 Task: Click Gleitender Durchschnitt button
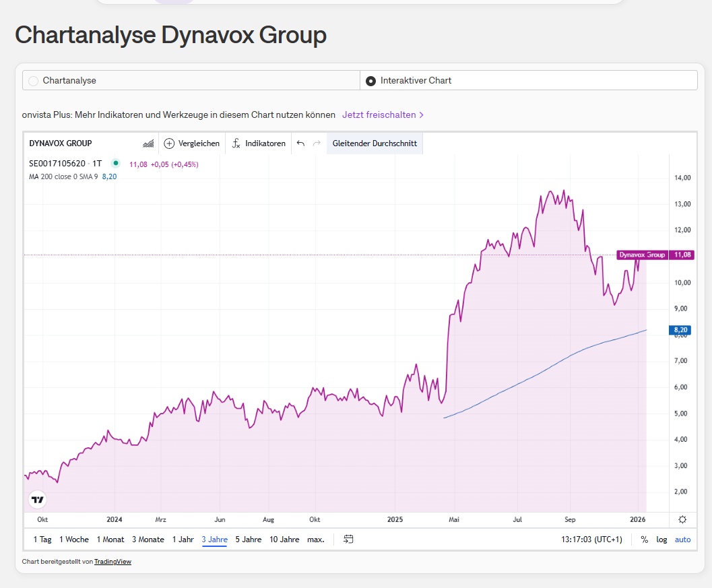point(375,143)
